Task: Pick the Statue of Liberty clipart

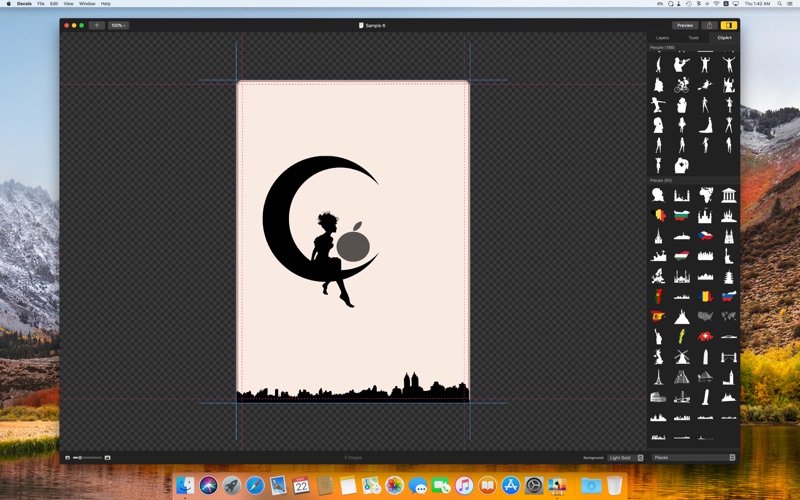Action: [x=658, y=336]
